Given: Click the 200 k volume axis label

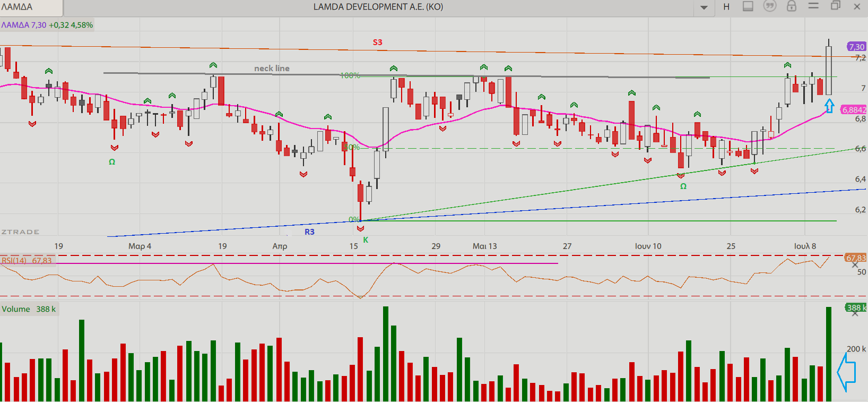Looking at the screenshot, I should [856, 349].
